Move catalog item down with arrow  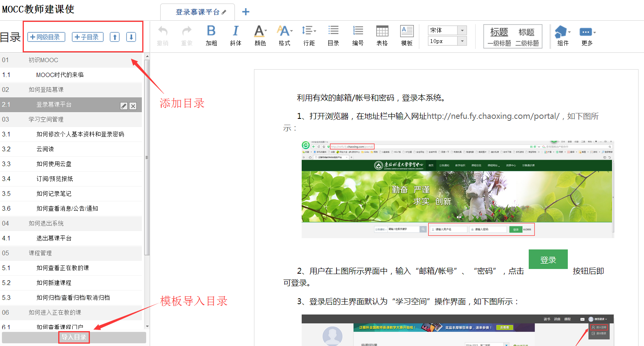(x=131, y=37)
